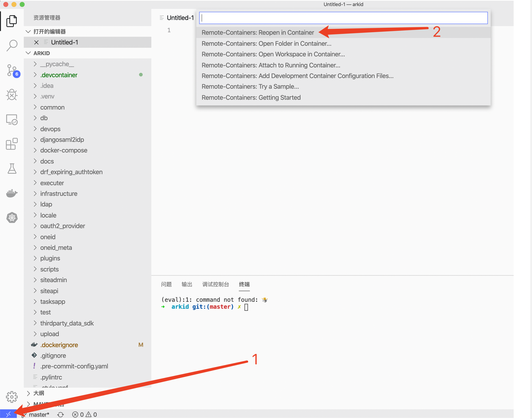Expand the tasksapp folder
532x419 pixels.
tap(87, 302)
